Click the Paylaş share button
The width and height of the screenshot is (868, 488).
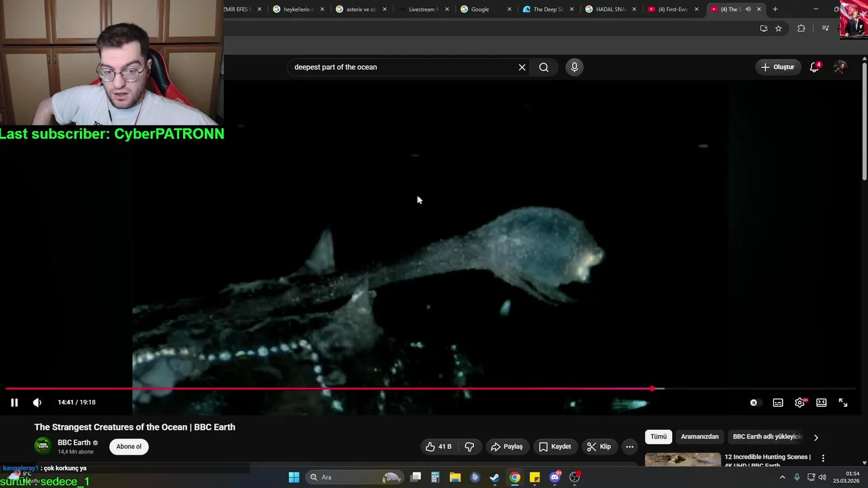[x=507, y=447]
